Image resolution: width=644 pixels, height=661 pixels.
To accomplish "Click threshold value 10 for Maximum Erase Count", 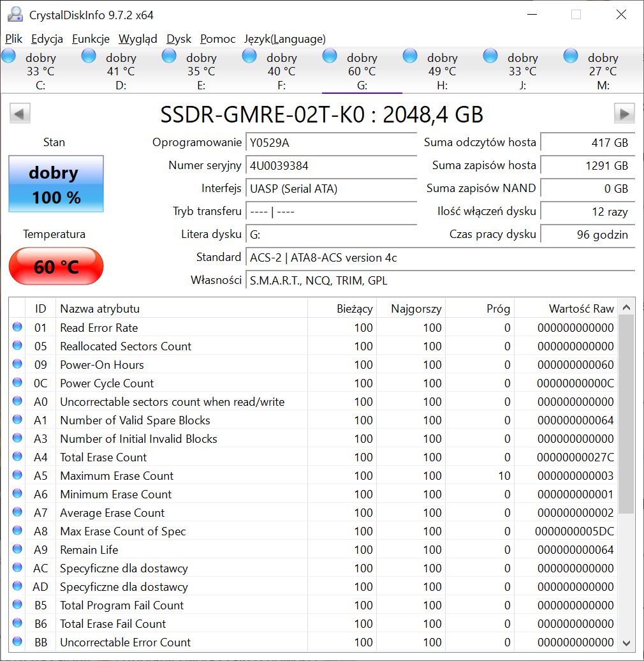I will pyautogui.click(x=504, y=475).
